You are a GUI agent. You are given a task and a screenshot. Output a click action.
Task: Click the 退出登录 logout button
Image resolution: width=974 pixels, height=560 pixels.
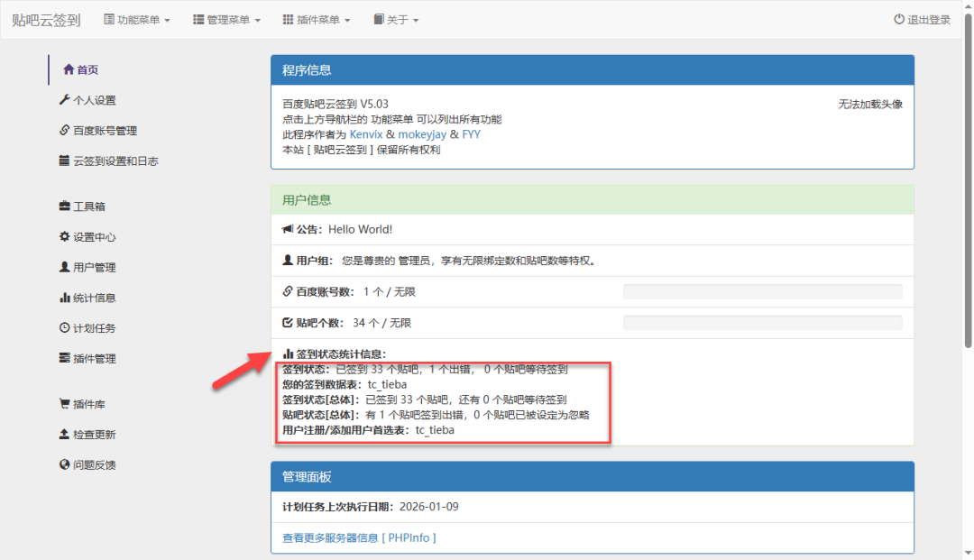pos(922,20)
